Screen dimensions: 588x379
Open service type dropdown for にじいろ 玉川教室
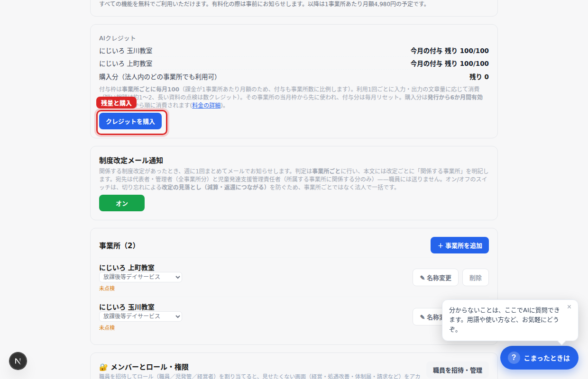(x=140, y=316)
